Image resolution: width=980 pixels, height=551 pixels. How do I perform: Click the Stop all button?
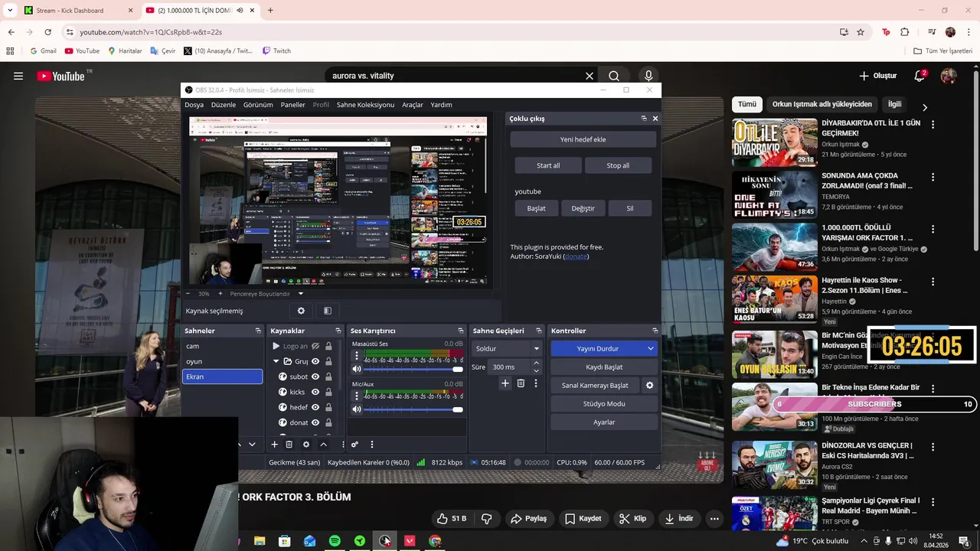pyautogui.click(x=618, y=165)
